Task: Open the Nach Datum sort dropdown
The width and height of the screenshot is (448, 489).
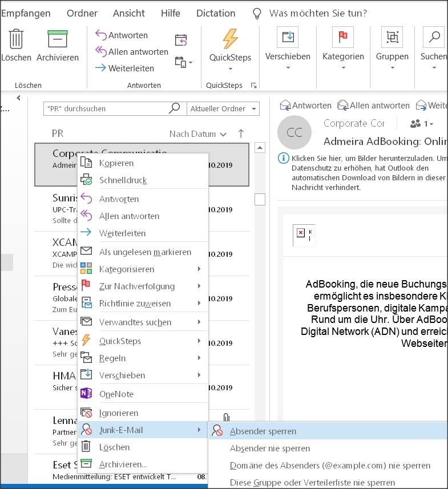Action: tap(198, 134)
